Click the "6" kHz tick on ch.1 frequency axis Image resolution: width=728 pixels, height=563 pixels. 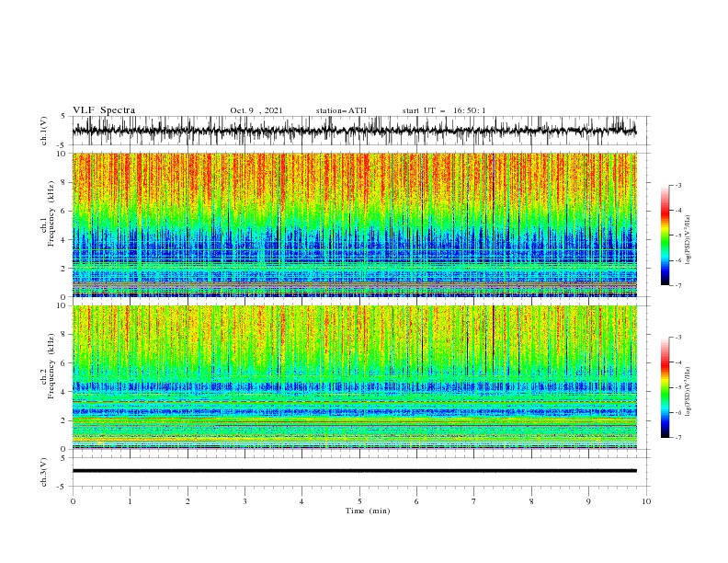coord(63,211)
